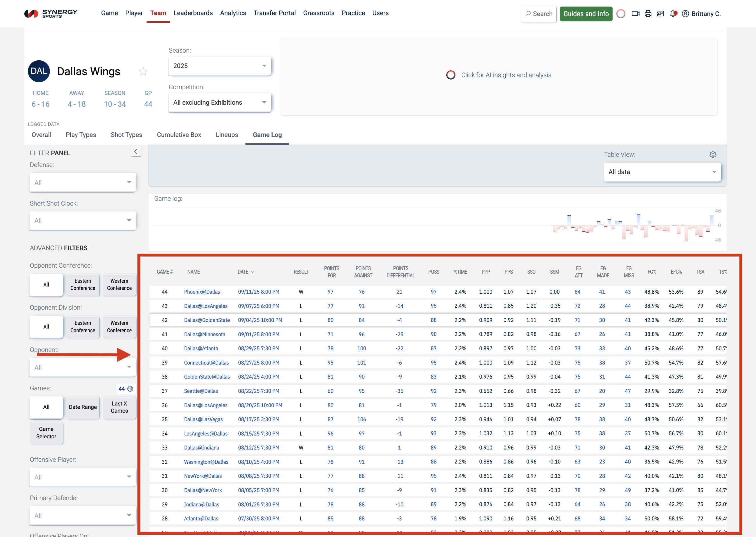Viewport: 756px width, 537px height.
Task: Open the Grassroots menu
Action: coord(319,13)
